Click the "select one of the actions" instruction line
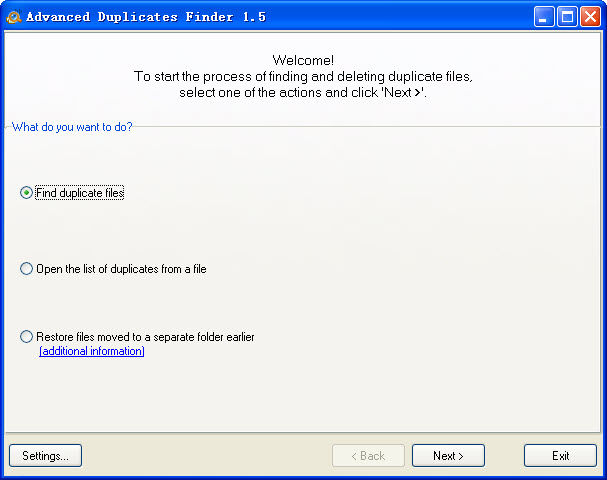Image resolution: width=607 pixels, height=480 pixels. click(303, 92)
